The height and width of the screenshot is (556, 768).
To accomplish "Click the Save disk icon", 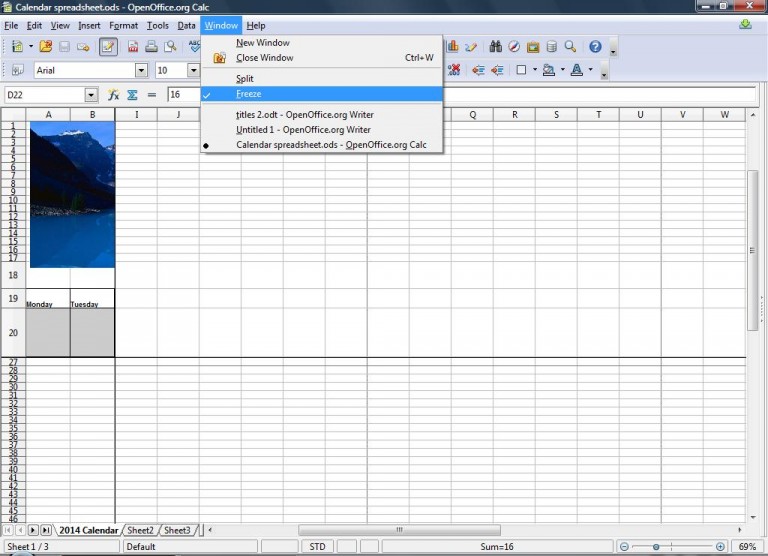I will point(64,47).
